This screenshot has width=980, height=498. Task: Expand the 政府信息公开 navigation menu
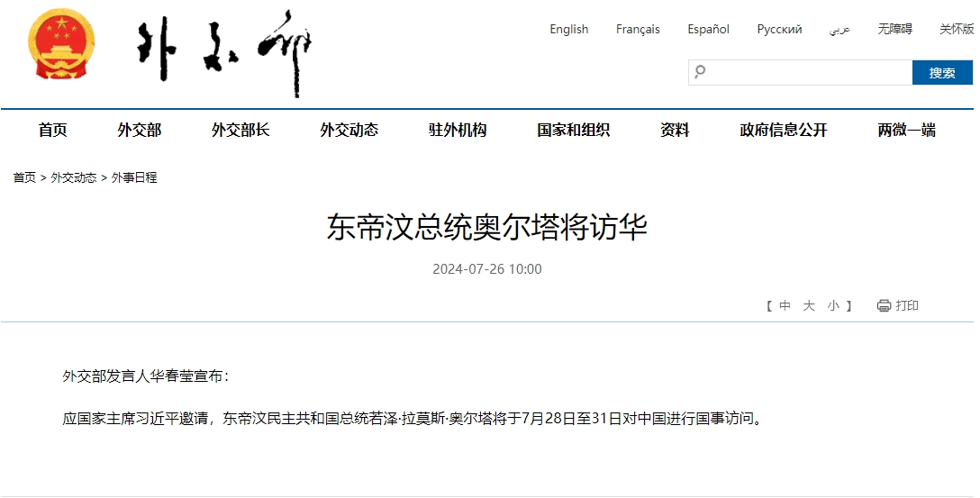click(x=783, y=130)
